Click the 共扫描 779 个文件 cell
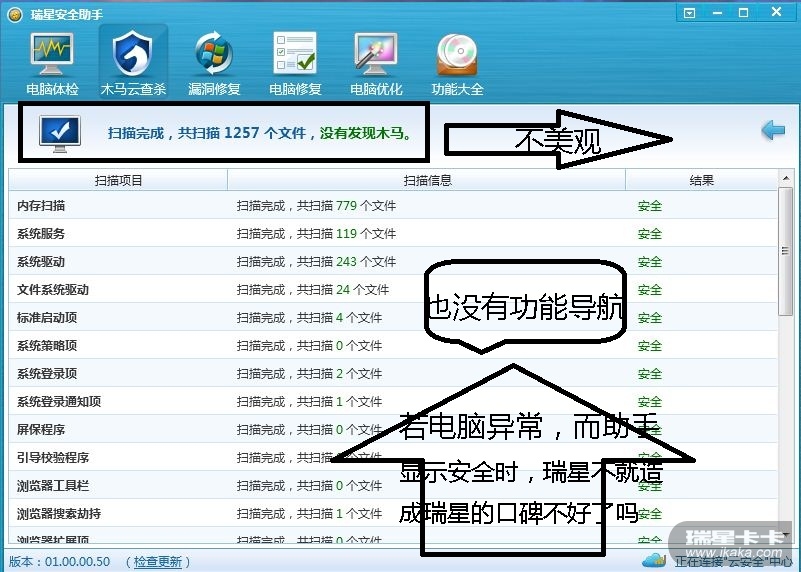 [346, 206]
